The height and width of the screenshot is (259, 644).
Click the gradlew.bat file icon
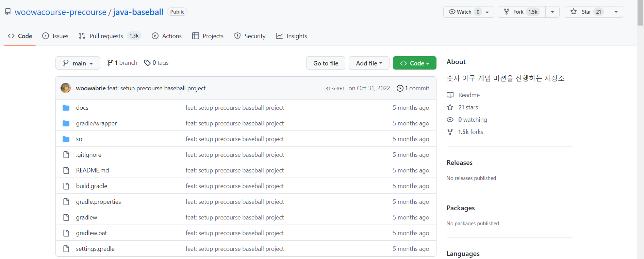[66, 233]
